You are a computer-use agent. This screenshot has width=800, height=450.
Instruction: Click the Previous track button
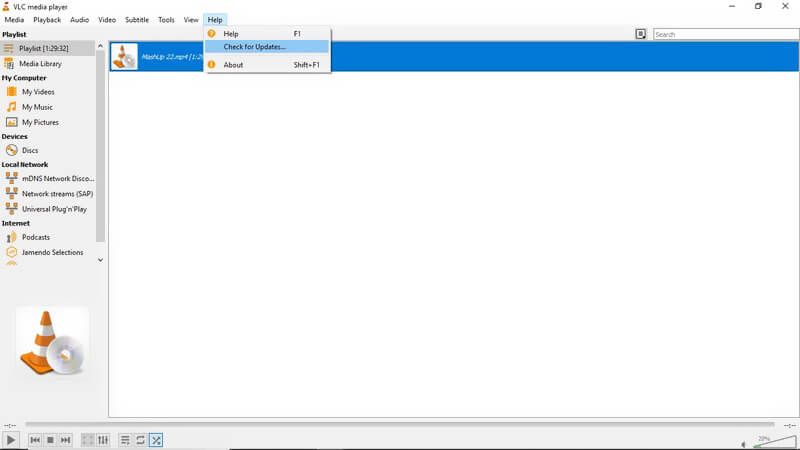pos(35,440)
